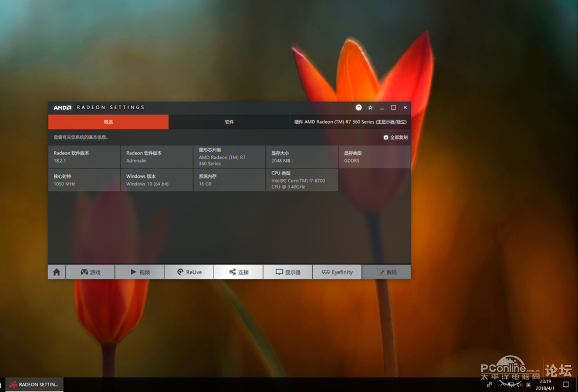Click the 核心时钟 1050 MHz tile
The image size is (578, 392).
[x=84, y=180]
